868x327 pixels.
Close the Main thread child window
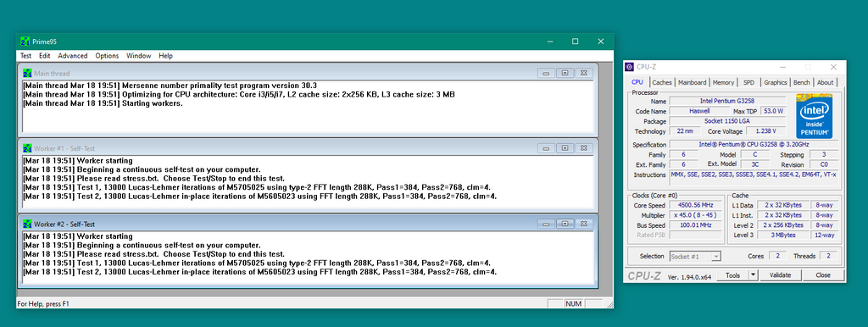583,73
